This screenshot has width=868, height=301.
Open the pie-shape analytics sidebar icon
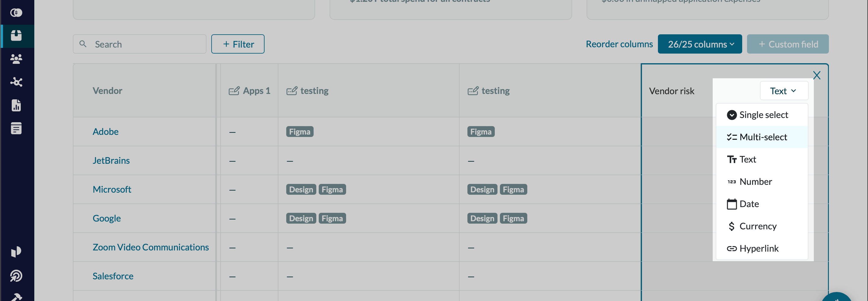pyautogui.click(x=16, y=252)
